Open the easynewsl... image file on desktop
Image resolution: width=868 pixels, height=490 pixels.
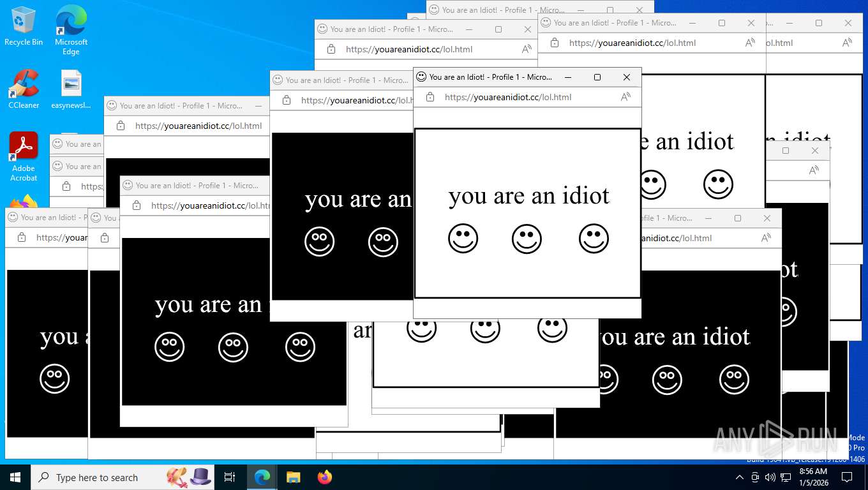(71, 89)
